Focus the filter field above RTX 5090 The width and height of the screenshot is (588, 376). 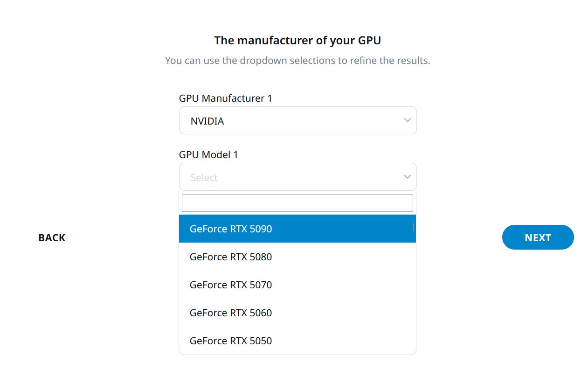pyautogui.click(x=297, y=202)
